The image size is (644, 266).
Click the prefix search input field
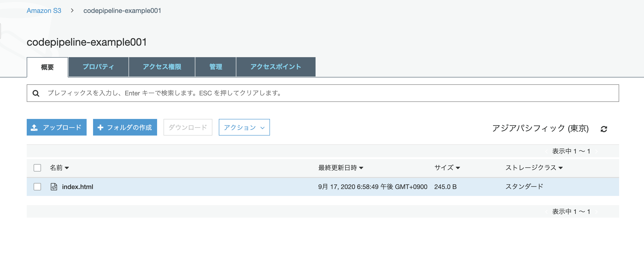point(325,93)
